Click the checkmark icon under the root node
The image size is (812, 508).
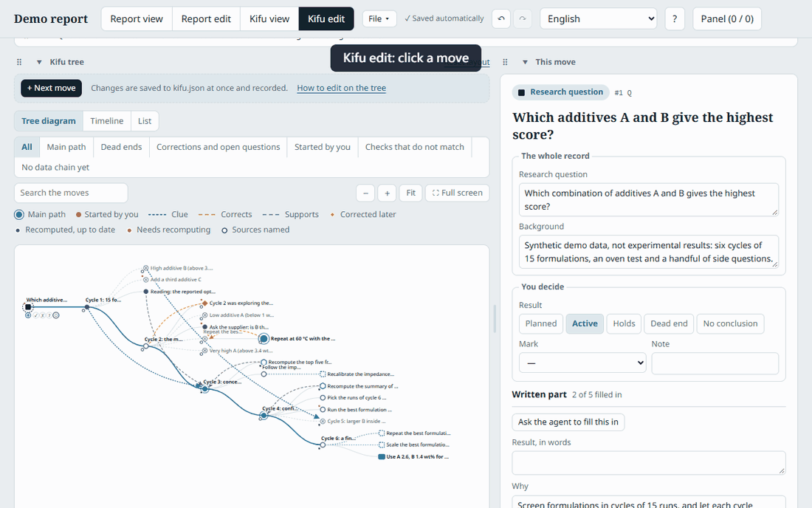(35, 315)
